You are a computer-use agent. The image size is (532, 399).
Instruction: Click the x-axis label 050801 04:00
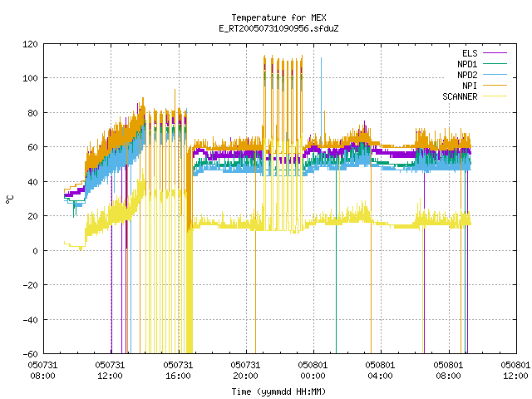pyautogui.click(x=380, y=371)
